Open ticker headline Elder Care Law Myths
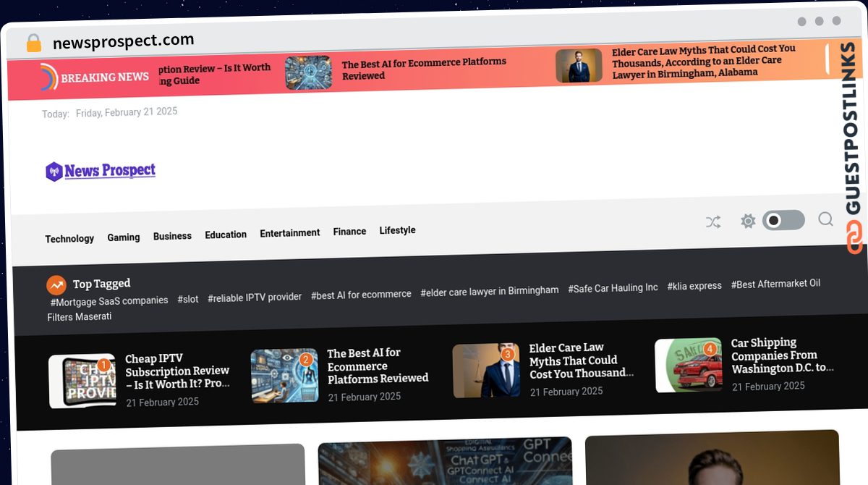Viewport: 868px width, 485px height. [704, 61]
